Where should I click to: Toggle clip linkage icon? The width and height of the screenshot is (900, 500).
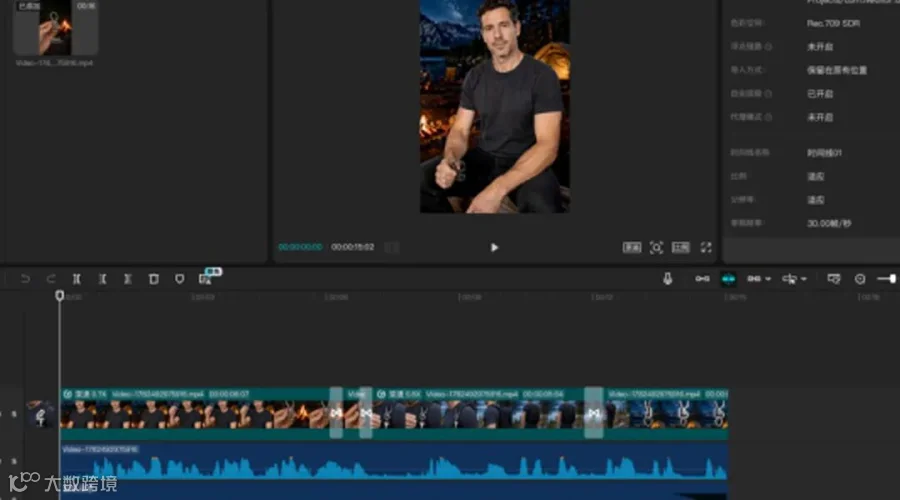coord(754,279)
